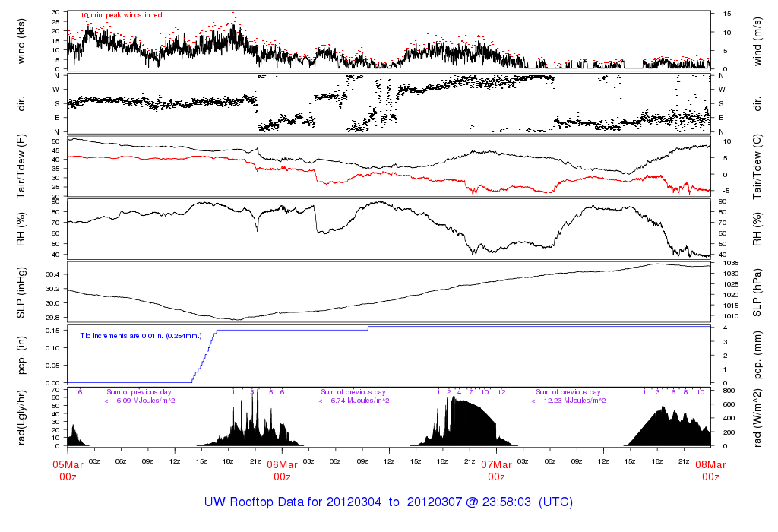
Task: Click the '08Mar' date label
Action: pos(710,465)
